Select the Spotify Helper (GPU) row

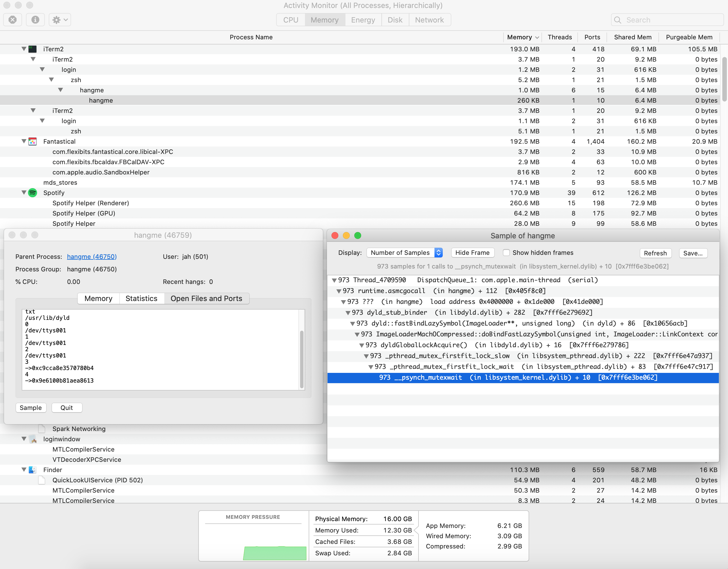(x=360, y=213)
